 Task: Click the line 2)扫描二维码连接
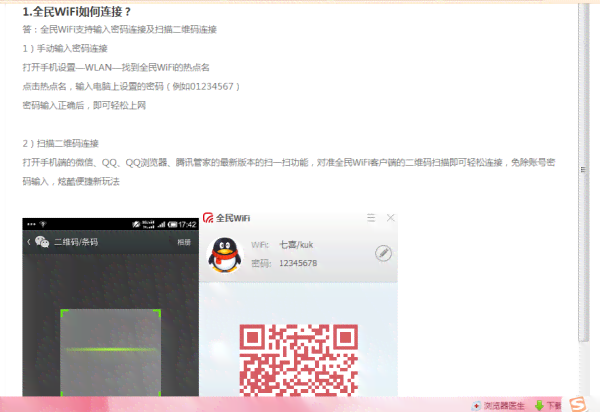tap(60, 143)
